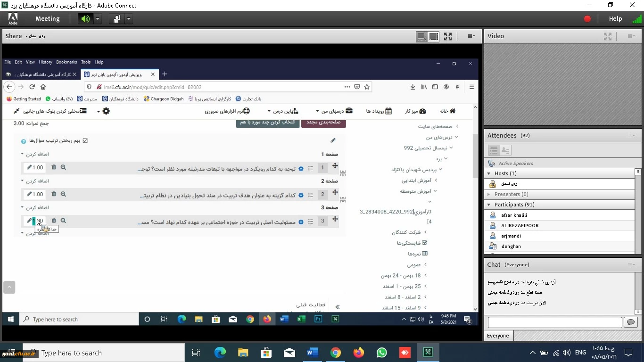The width and height of the screenshot is (644, 362).
Task: Click the chat send message icon
Action: point(630,322)
